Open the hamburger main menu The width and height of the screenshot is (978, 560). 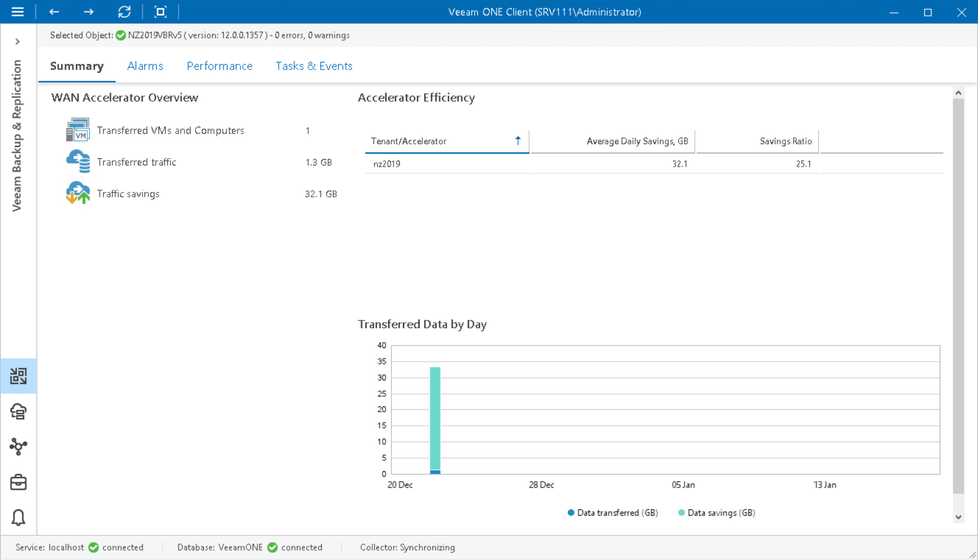point(18,12)
